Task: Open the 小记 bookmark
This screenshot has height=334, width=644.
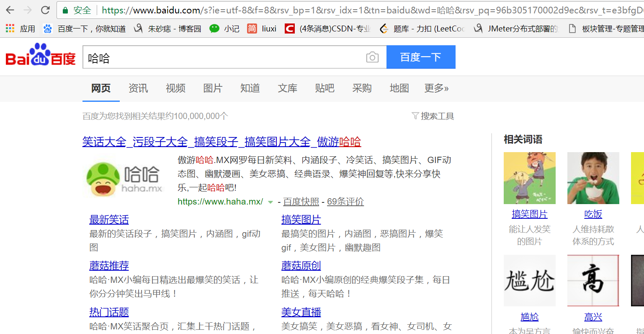Action: 224,28
